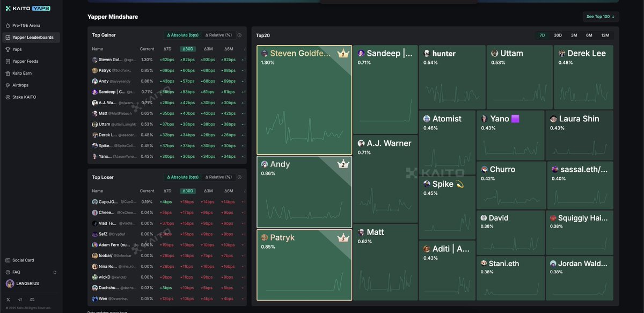Viewport: 644px width, 313px height.
Task: Select Absolute (bps) in Top Gainer
Action: [x=182, y=35]
